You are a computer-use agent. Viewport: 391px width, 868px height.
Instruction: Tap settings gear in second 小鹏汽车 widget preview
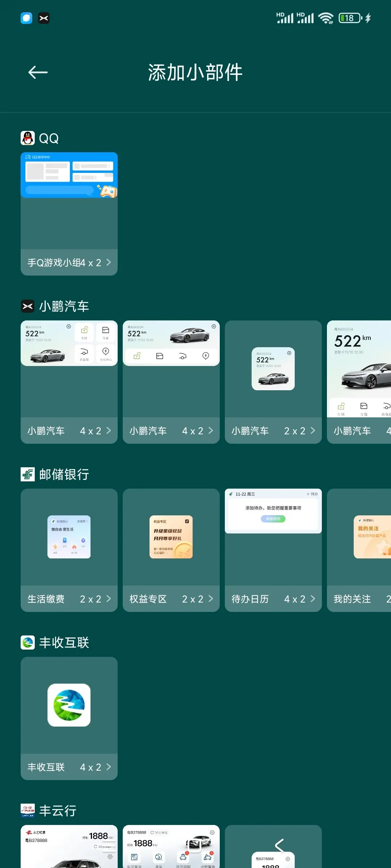[214, 326]
